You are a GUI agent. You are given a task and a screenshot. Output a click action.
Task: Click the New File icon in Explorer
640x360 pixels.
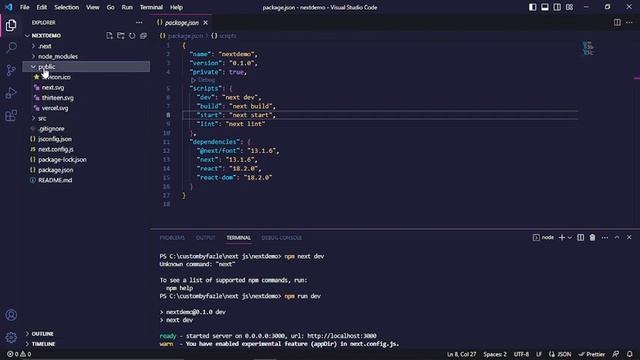109,36
